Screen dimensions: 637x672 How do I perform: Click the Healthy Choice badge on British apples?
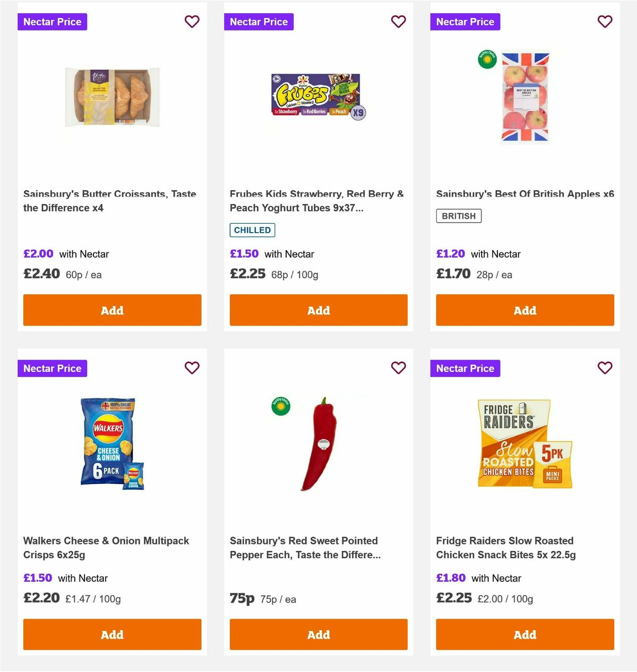click(486, 59)
